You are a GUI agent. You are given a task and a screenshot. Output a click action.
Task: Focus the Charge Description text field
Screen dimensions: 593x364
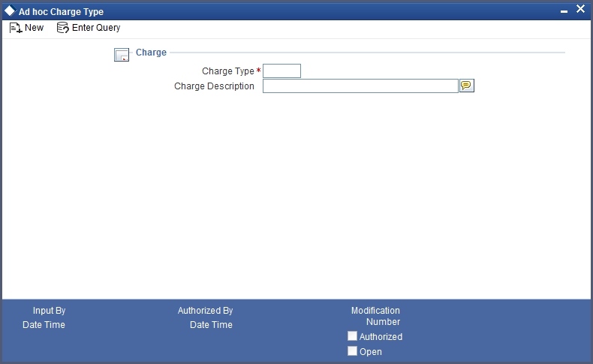click(x=360, y=86)
